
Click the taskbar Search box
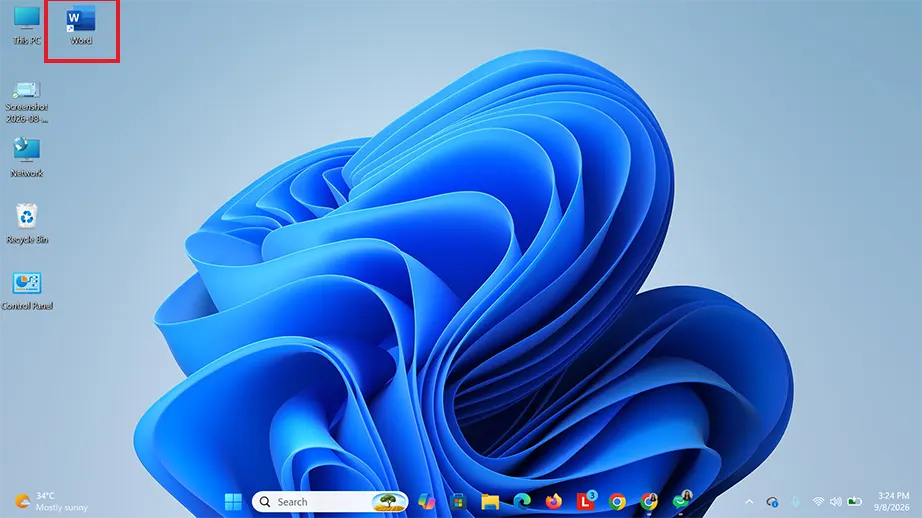330,502
